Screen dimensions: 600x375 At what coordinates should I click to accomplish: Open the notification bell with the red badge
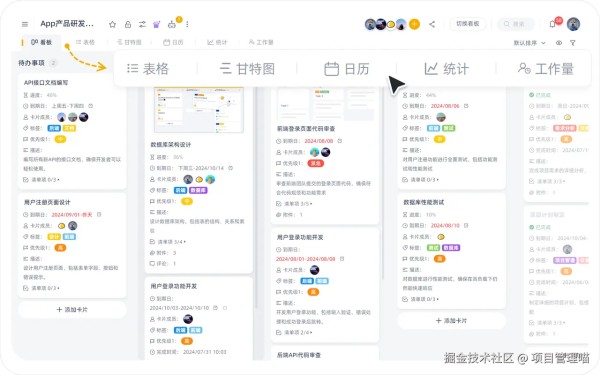point(553,24)
